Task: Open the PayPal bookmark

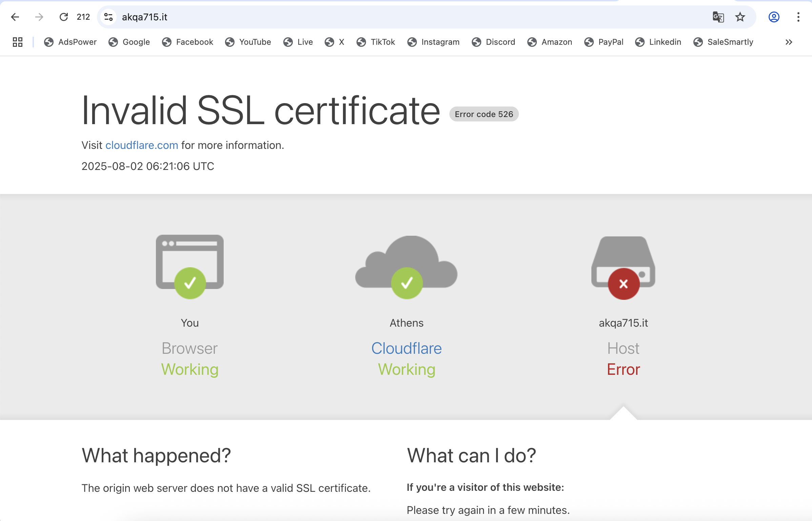Action: point(604,42)
